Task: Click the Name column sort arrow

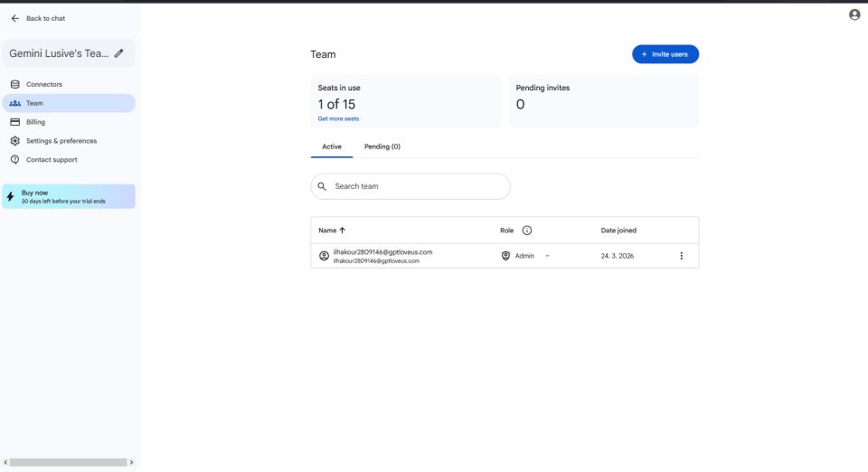Action: pyautogui.click(x=342, y=231)
